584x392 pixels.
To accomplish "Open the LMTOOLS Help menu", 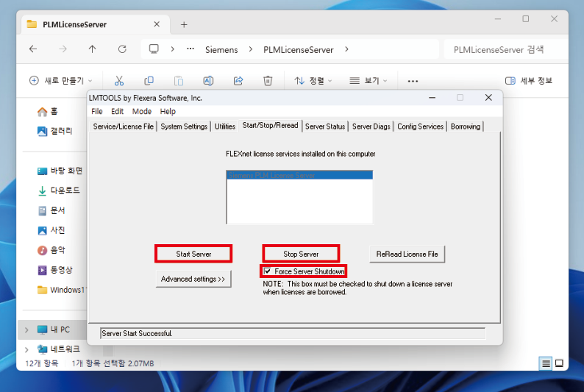I will point(168,111).
